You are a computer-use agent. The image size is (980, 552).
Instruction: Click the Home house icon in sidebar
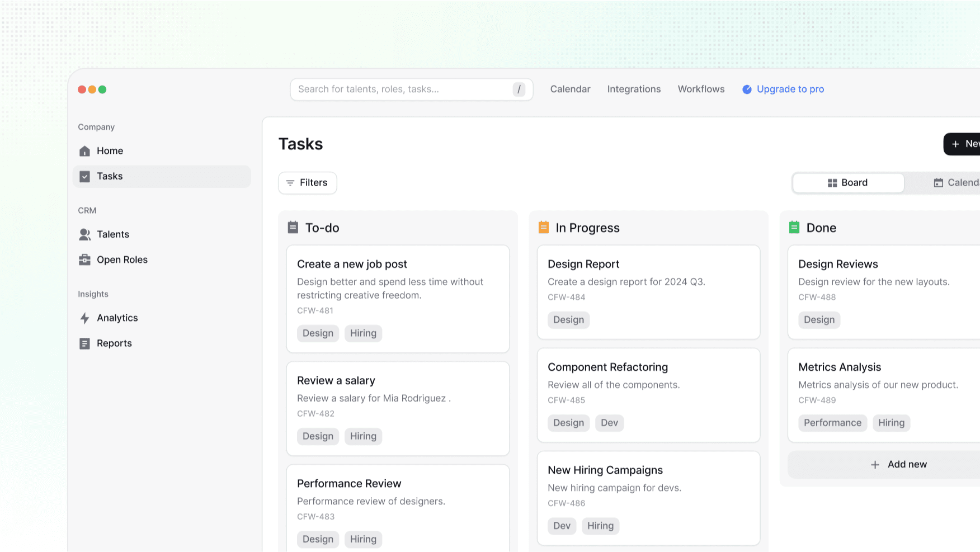pos(84,151)
